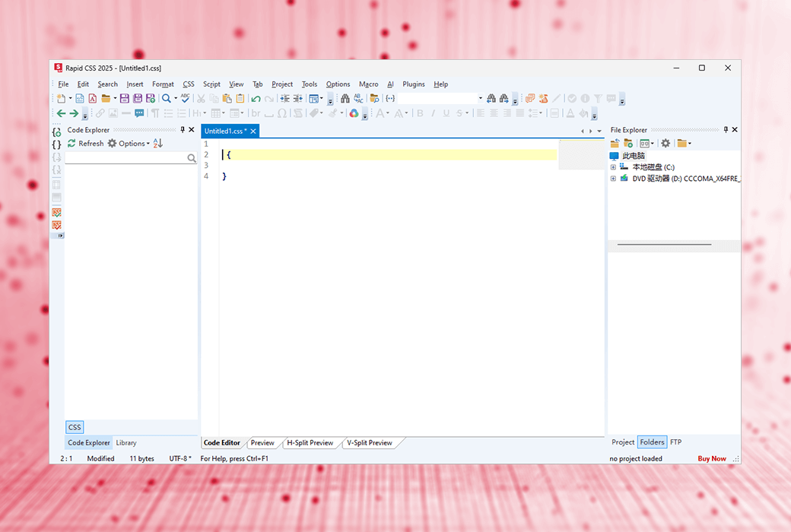The height and width of the screenshot is (532, 791).
Task: Switch to the H-Split Preview tab
Action: [x=310, y=443]
